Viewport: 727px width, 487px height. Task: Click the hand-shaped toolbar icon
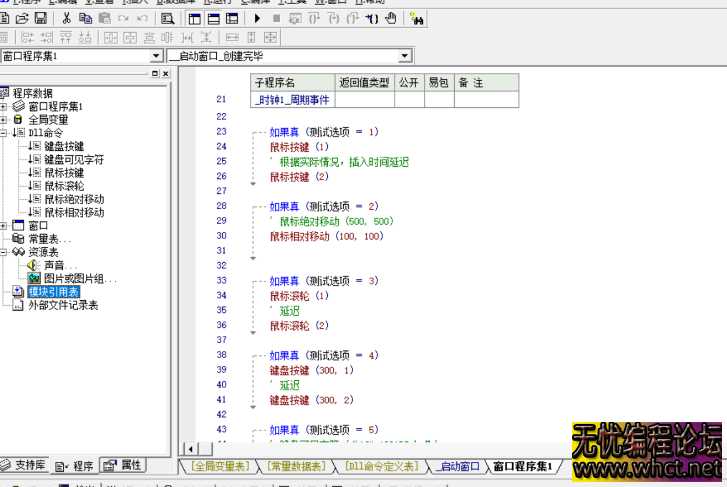click(390, 18)
